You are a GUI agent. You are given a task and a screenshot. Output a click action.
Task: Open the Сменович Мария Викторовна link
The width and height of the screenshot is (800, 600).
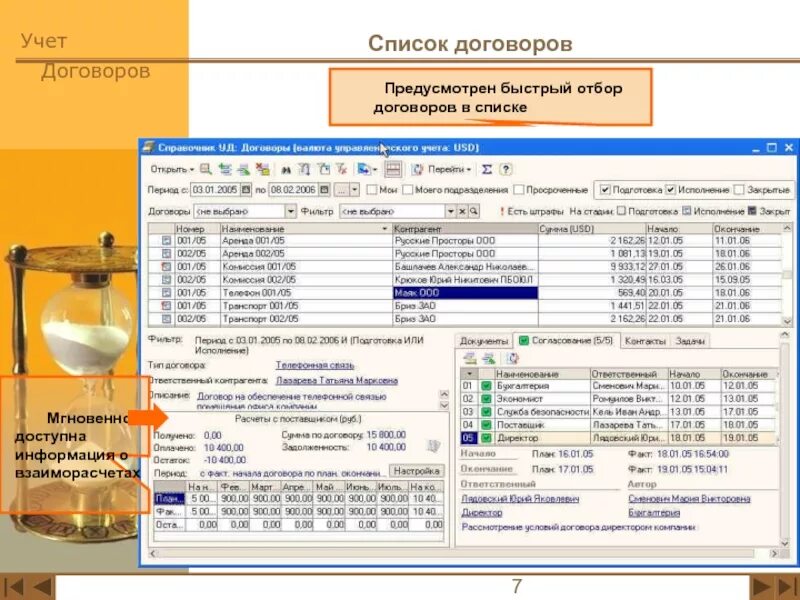[689, 499]
